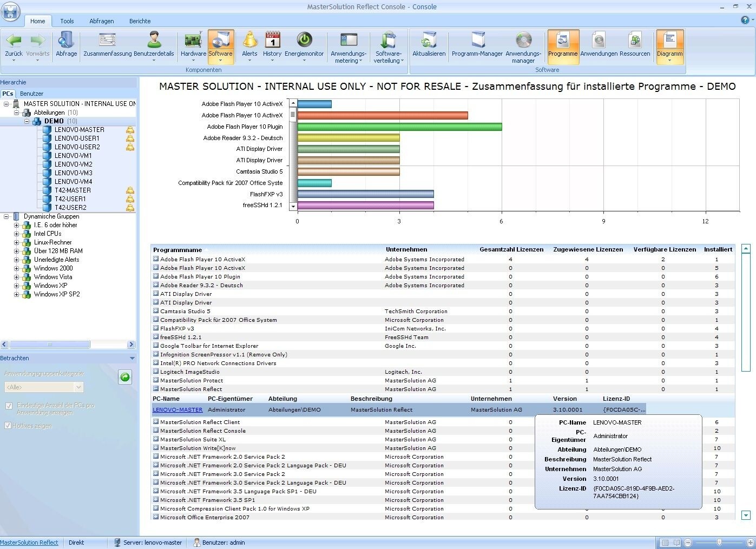Image resolution: width=756 pixels, height=549 pixels.
Task: Open the application orb menu button
Action: click(x=10, y=11)
